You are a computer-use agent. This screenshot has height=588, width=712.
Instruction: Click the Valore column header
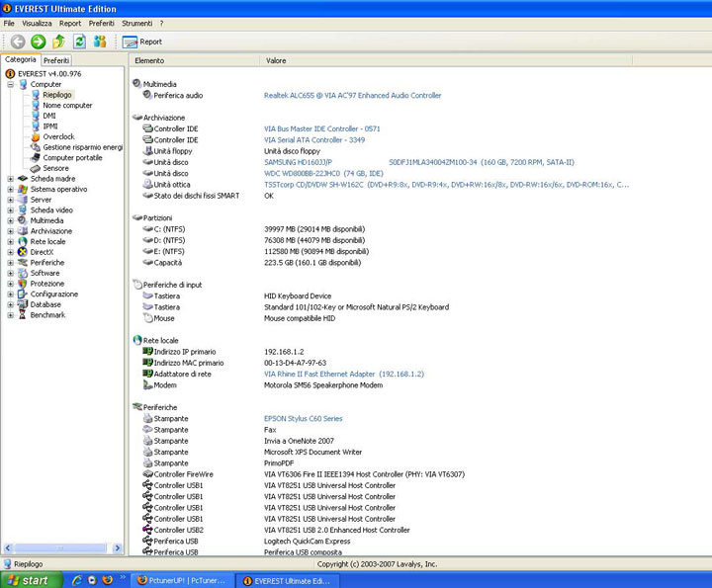446,60
